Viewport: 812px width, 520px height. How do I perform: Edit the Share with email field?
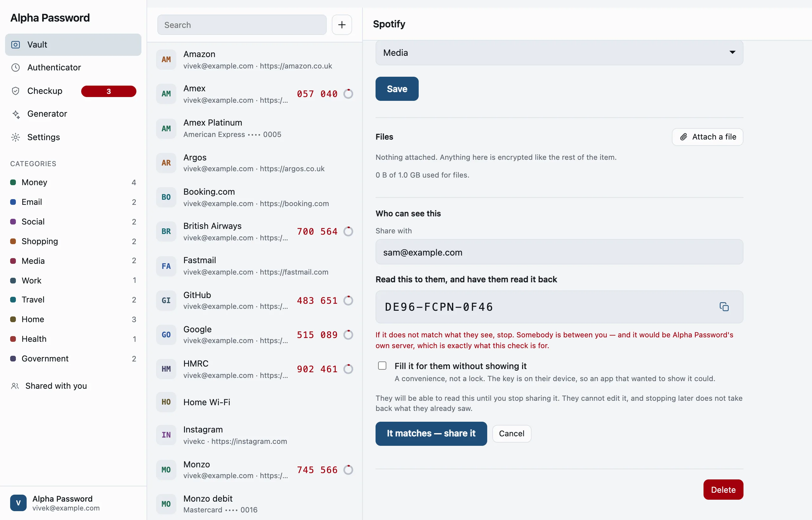(x=559, y=252)
